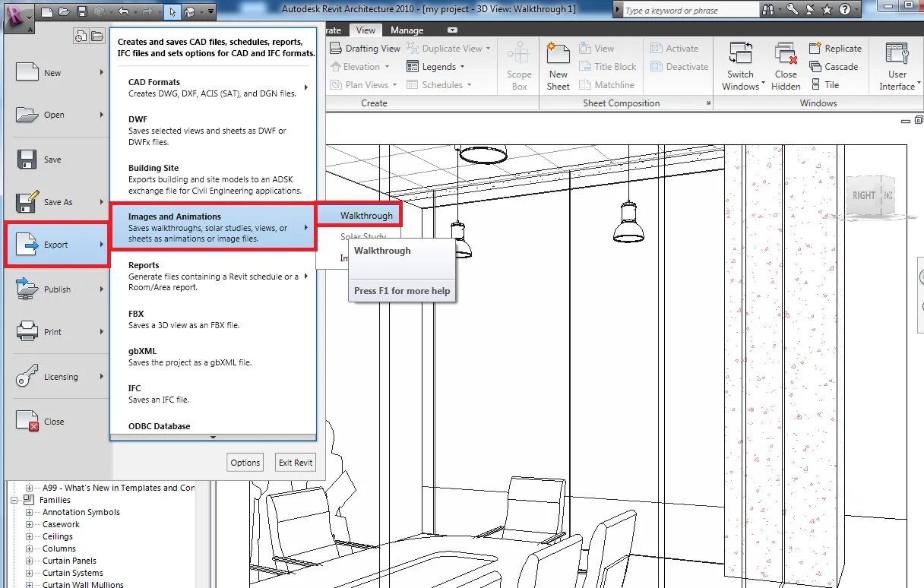924x588 pixels.
Task: Open the Default 3D View house icon
Action: (x=190, y=12)
